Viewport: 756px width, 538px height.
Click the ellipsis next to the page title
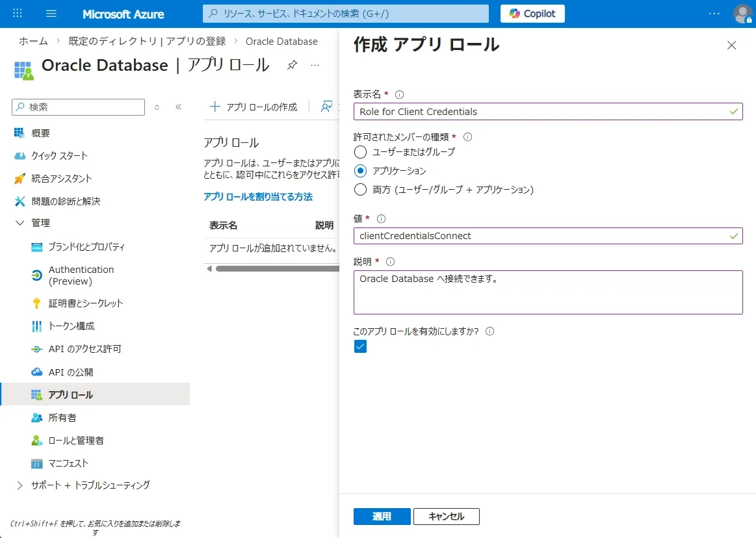click(x=315, y=65)
